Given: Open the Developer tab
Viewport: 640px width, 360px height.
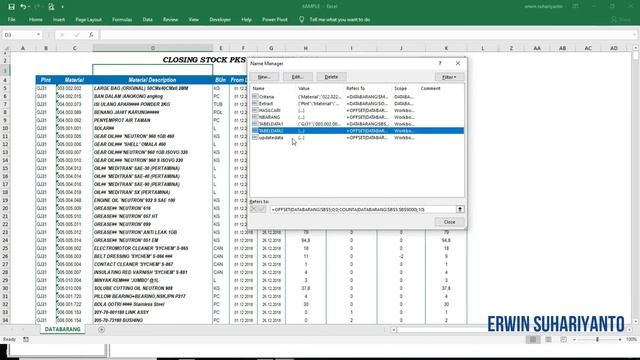Looking at the screenshot, I should 220,20.
